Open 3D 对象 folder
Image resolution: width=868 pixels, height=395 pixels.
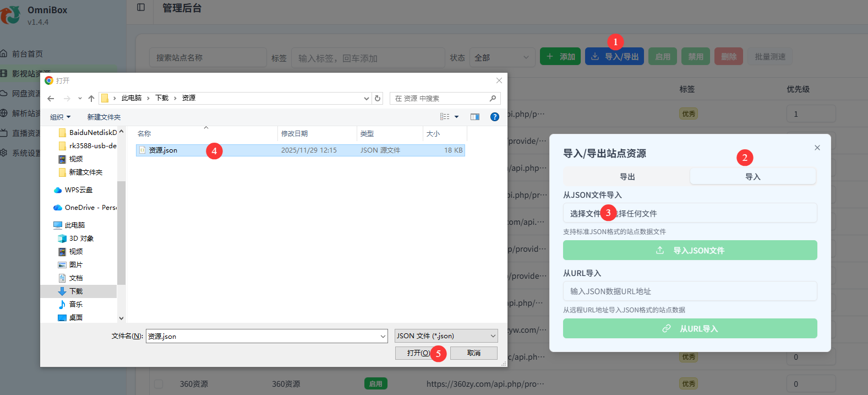pos(76,239)
